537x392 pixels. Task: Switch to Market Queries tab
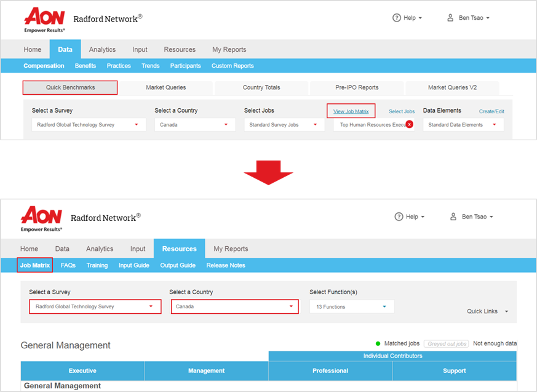coord(165,87)
